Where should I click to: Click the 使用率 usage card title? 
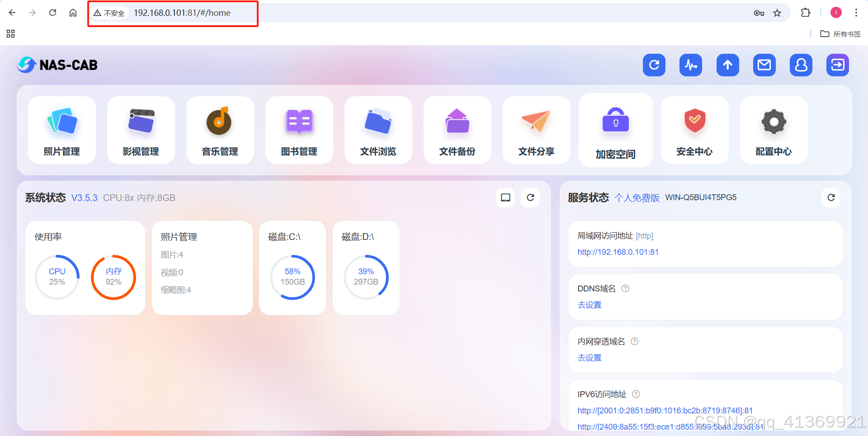coord(48,237)
